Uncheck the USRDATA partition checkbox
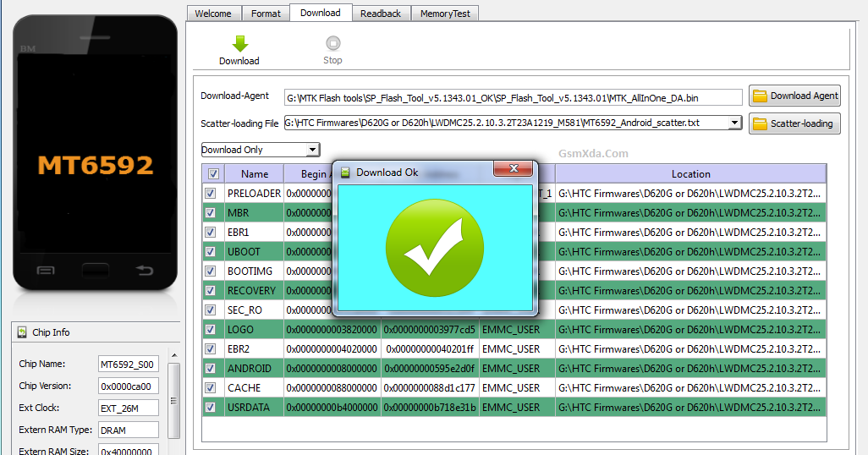This screenshot has width=868, height=455. click(x=211, y=407)
